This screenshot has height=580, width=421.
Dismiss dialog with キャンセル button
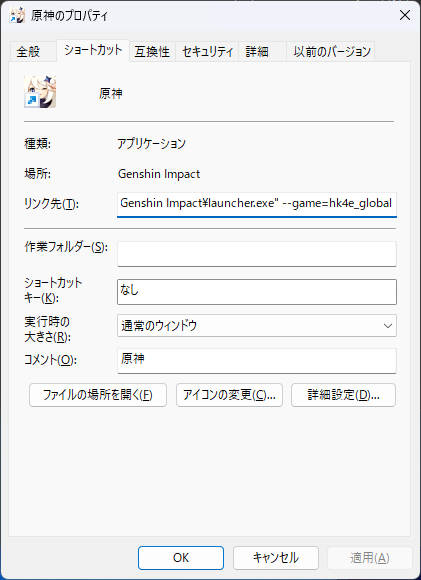(x=276, y=558)
